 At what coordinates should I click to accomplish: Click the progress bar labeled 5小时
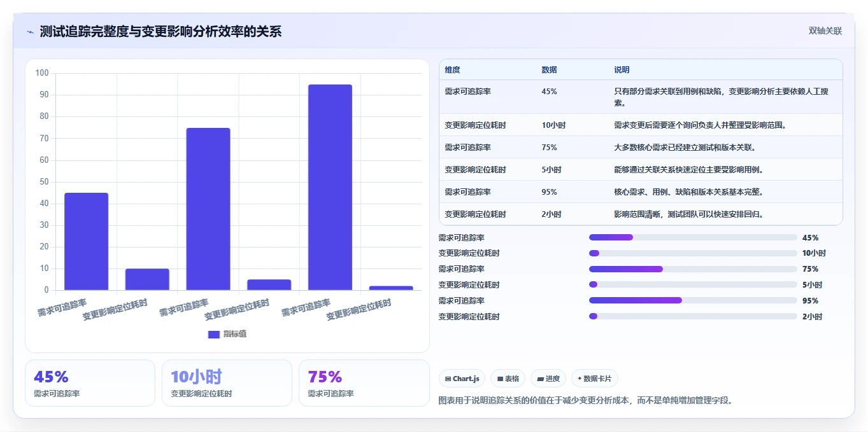[x=693, y=284]
